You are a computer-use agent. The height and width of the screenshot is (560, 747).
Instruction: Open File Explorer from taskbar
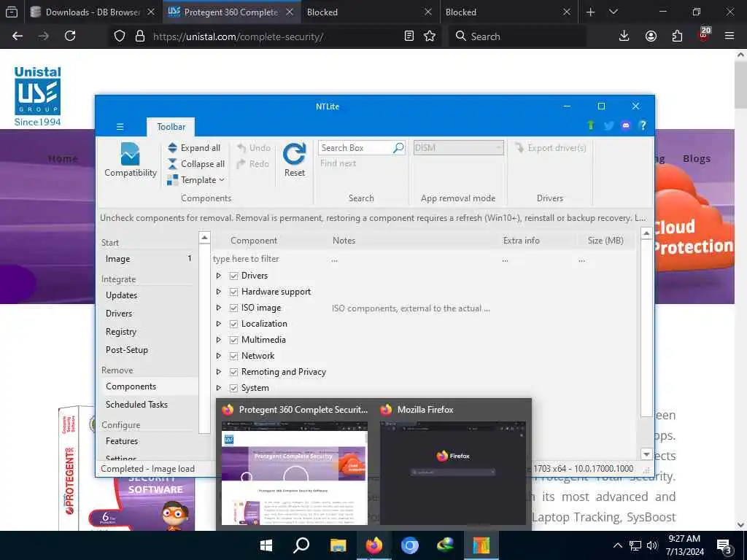338,545
